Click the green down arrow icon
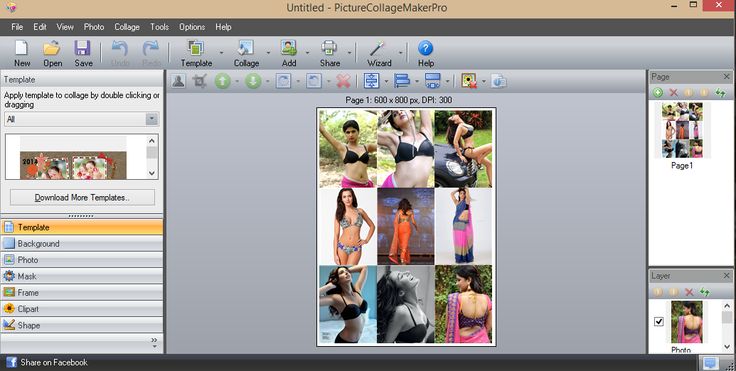This screenshot has width=736, height=371. pyautogui.click(x=253, y=81)
